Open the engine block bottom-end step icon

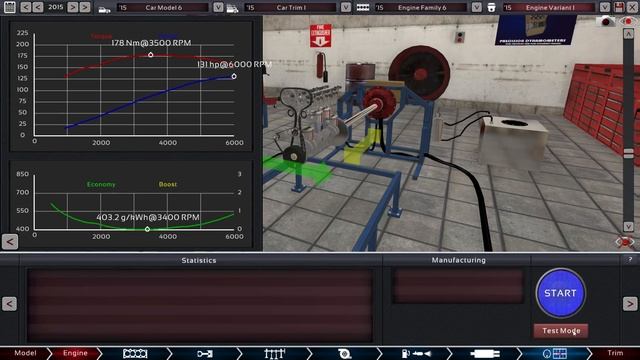(135, 353)
